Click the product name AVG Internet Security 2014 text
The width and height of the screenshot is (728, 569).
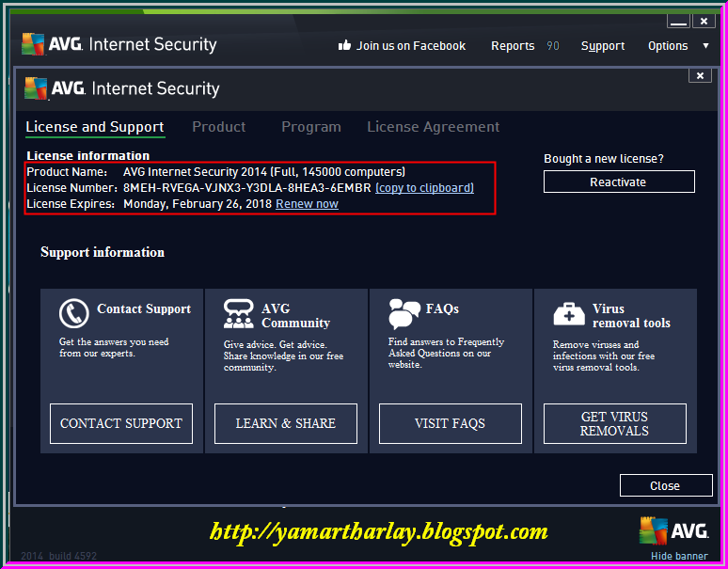(264, 172)
